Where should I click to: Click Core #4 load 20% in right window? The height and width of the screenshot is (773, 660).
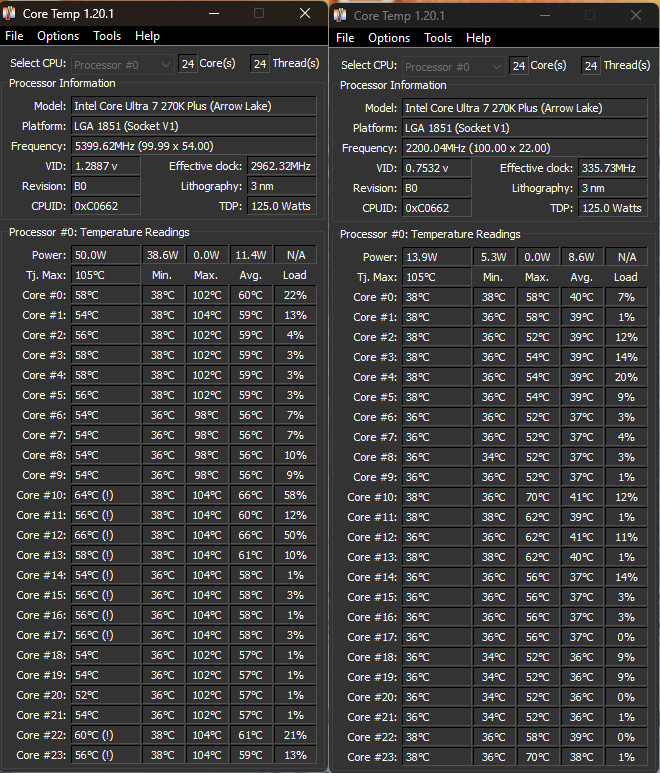coord(626,377)
